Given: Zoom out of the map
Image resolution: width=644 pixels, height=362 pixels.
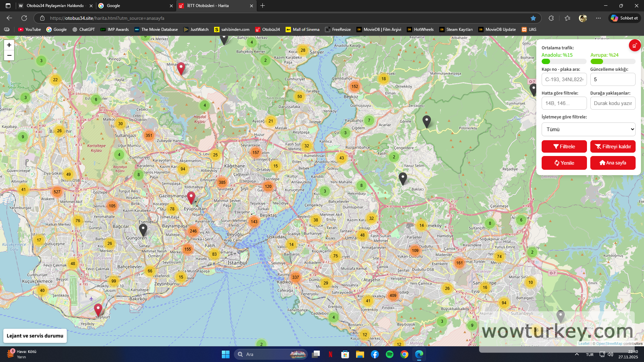Looking at the screenshot, I should click(9, 55).
